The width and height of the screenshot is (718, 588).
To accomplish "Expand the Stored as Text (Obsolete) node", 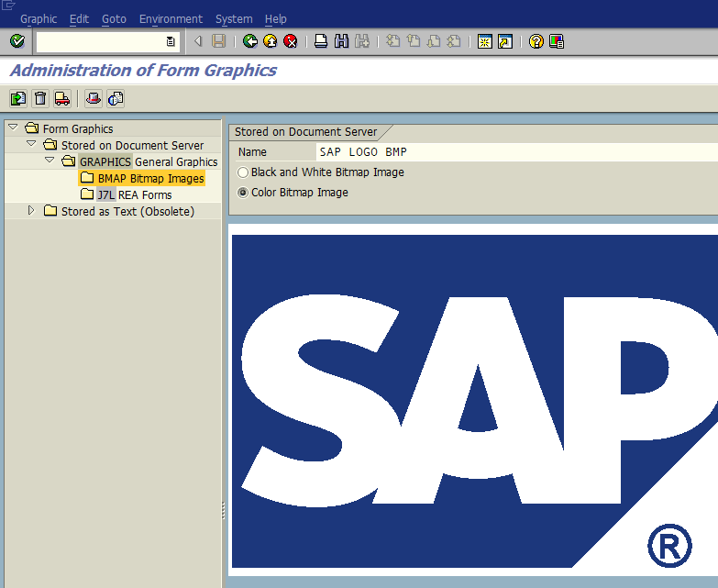I will pos(31,210).
